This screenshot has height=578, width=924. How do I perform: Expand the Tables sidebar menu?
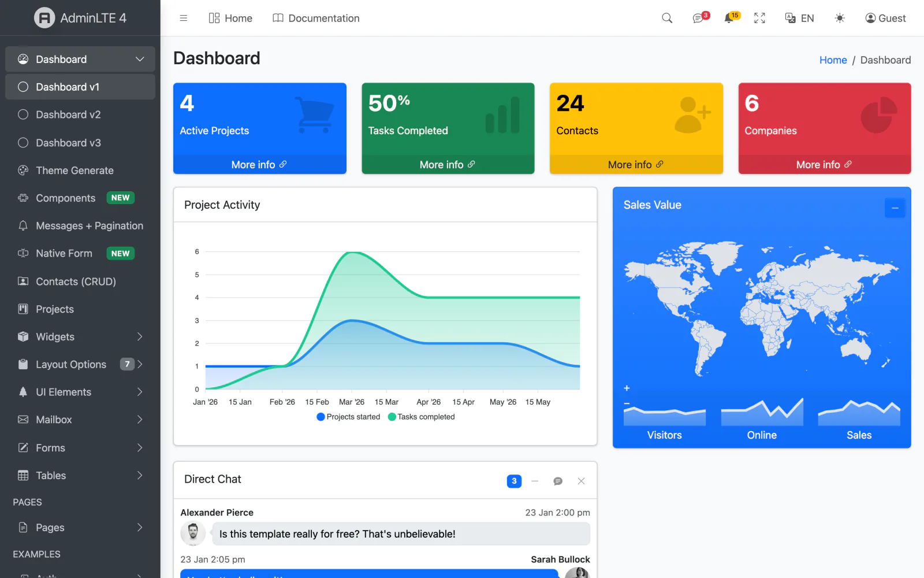coord(80,476)
